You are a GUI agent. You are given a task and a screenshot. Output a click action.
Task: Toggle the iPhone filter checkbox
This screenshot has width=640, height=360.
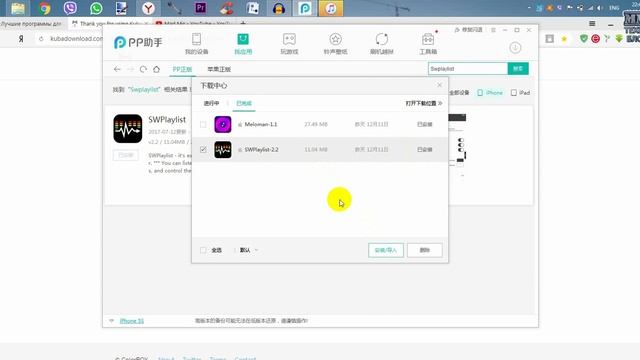point(480,93)
